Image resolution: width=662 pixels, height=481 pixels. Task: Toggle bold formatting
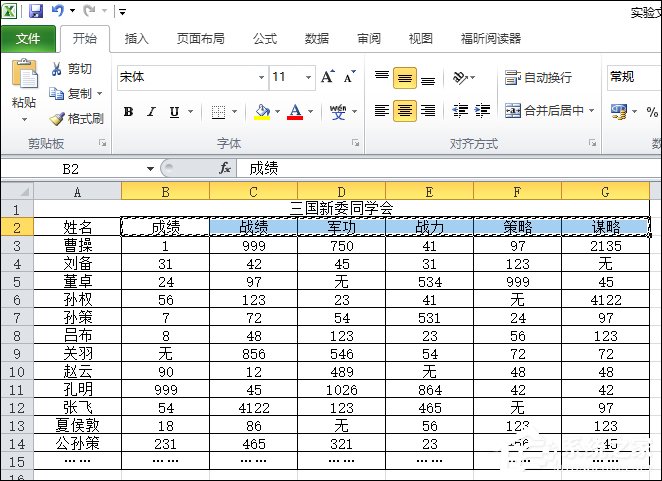pos(128,112)
